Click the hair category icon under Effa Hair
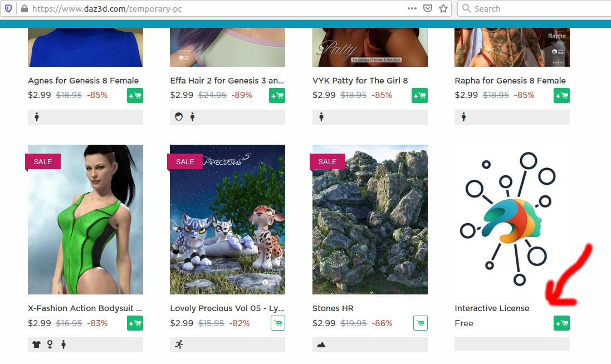 (179, 117)
